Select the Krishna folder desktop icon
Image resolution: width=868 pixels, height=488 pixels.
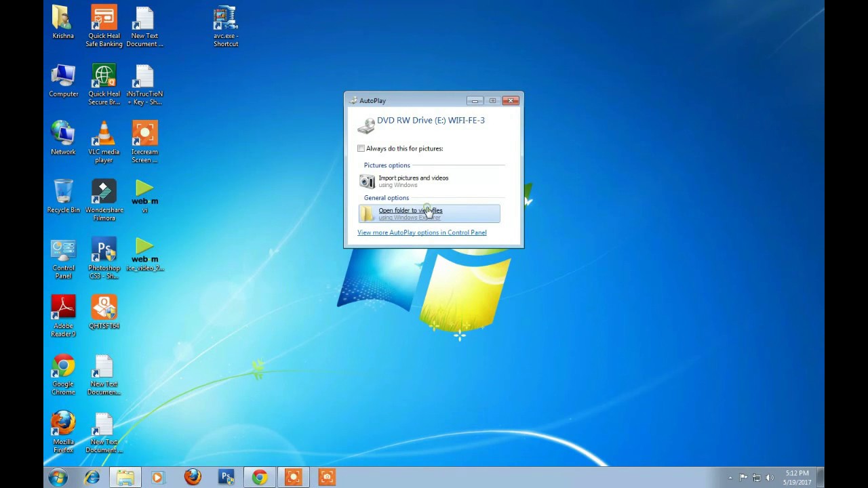(63, 23)
